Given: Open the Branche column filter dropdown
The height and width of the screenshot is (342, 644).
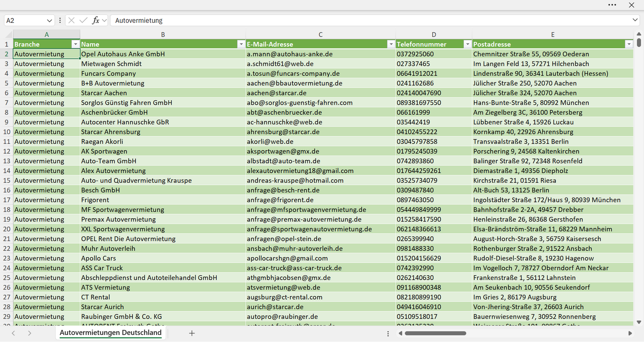Looking at the screenshot, I should pyautogui.click(x=75, y=44).
